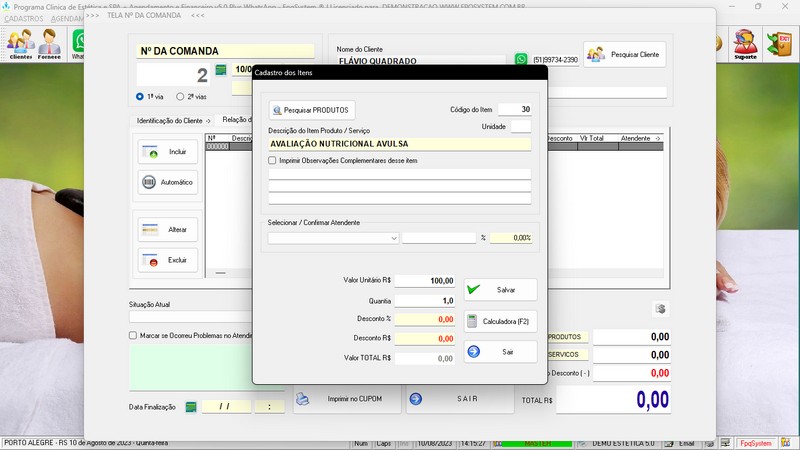
Task: Click Incluir in the comanda window
Action: (x=167, y=152)
